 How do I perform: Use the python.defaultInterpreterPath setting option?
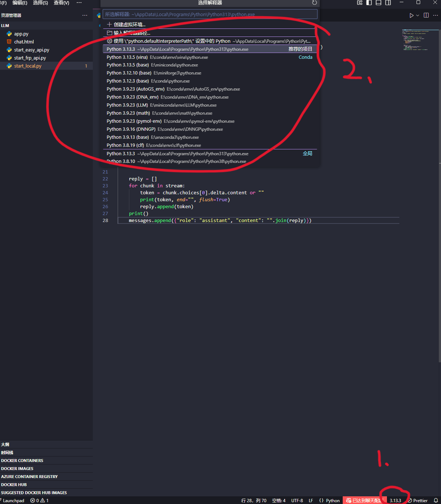coord(210,41)
